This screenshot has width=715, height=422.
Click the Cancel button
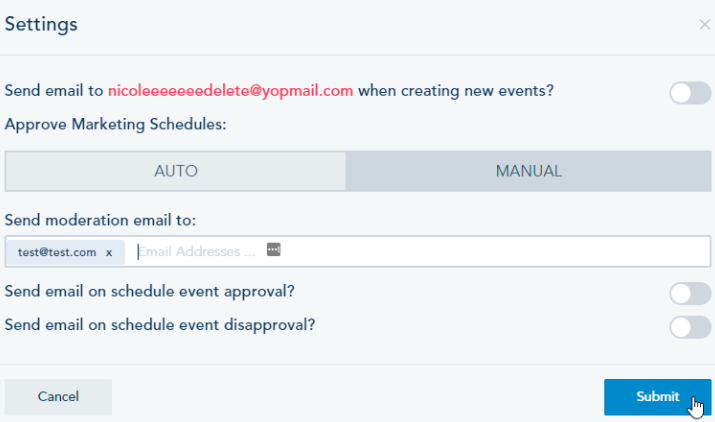(x=58, y=397)
